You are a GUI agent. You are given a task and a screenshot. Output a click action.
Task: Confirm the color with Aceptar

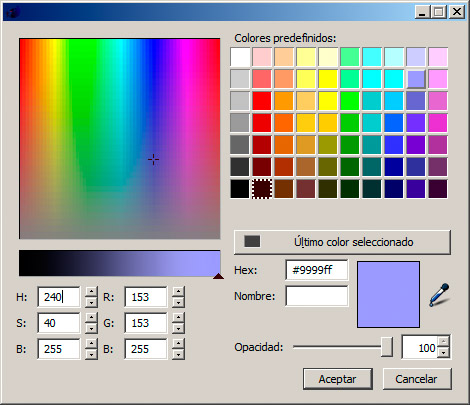(338, 379)
